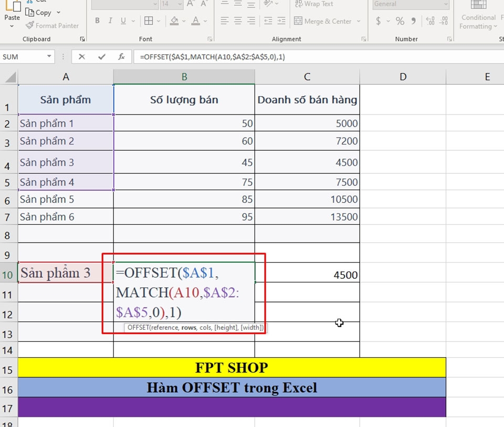Image resolution: width=504 pixels, height=427 pixels.
Task: Click the Name Box showing SUM
Action: (24, 57)
